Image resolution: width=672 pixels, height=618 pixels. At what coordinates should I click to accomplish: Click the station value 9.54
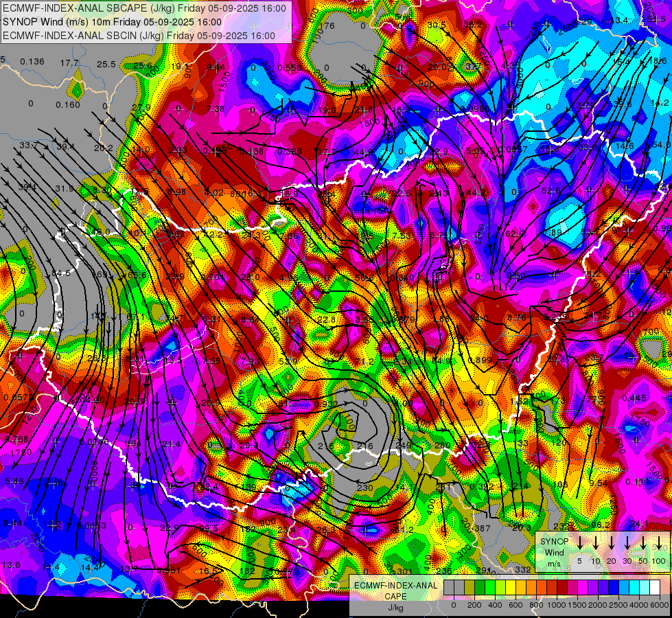tap(599, 483)
